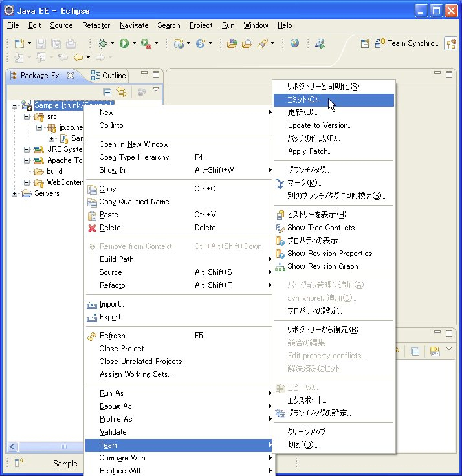This screenshot has width=462, height=476.
Task: Click プロパティの設定... menu entry
Action: (x=334, y=311)
